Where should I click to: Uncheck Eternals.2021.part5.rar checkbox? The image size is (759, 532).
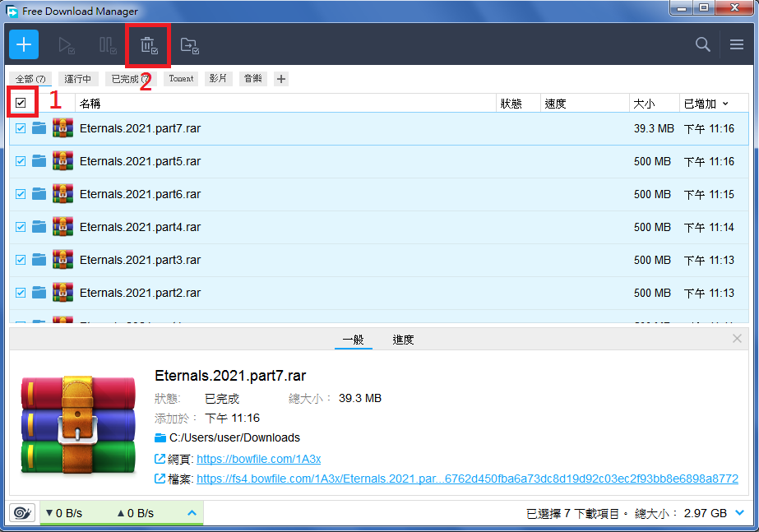pyautogui.click(x=21, y=161)
